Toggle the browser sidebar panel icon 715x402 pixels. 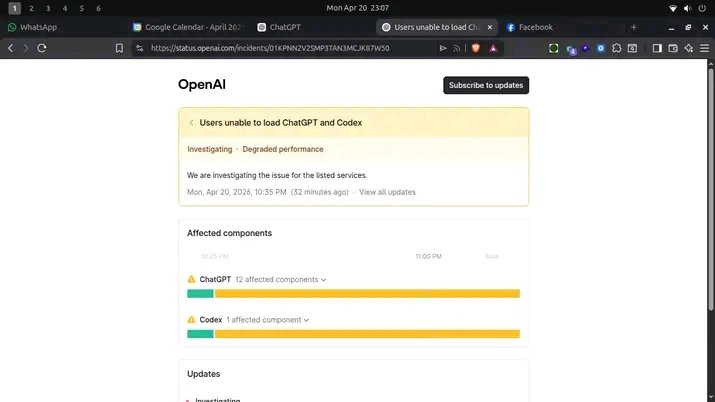(657, 48)
